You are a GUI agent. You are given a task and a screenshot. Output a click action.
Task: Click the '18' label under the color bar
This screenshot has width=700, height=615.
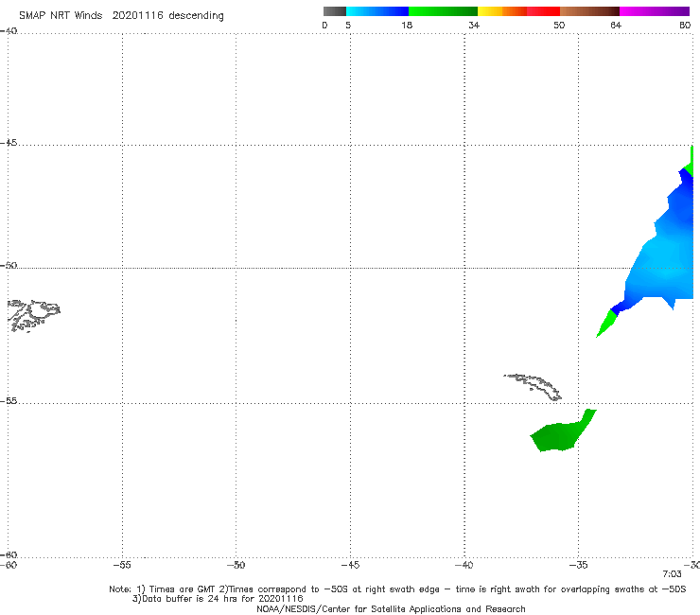coord(407,25)
